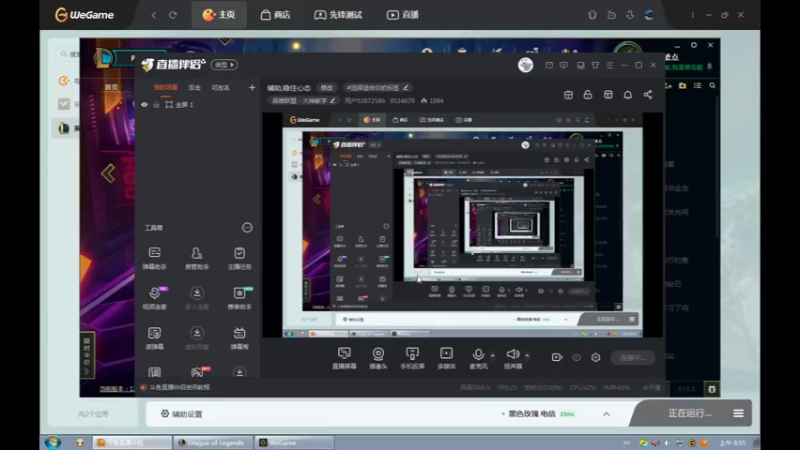Image resolution: width=800 pixels, height=450 pixels.
Task: Open the 主播任务 tool
Action: (x=239, y=258)
